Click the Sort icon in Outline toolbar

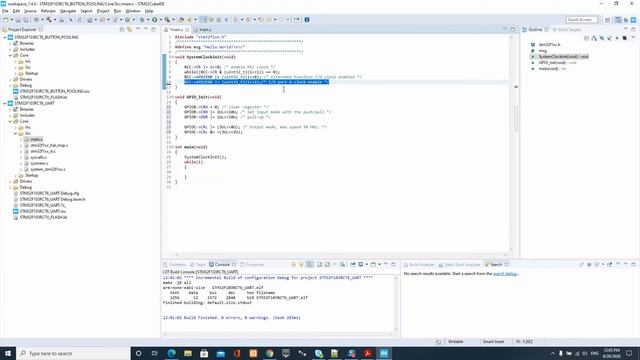[x=594, y=38]
